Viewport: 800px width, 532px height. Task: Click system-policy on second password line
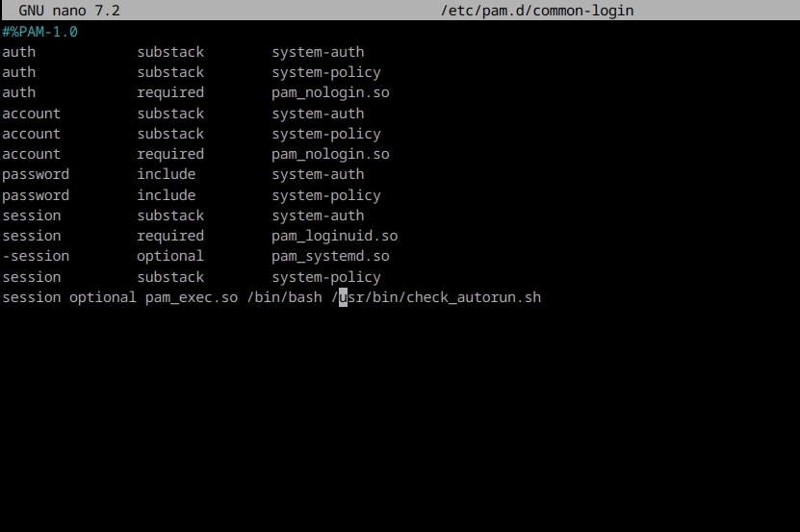[x=326, y=195]
